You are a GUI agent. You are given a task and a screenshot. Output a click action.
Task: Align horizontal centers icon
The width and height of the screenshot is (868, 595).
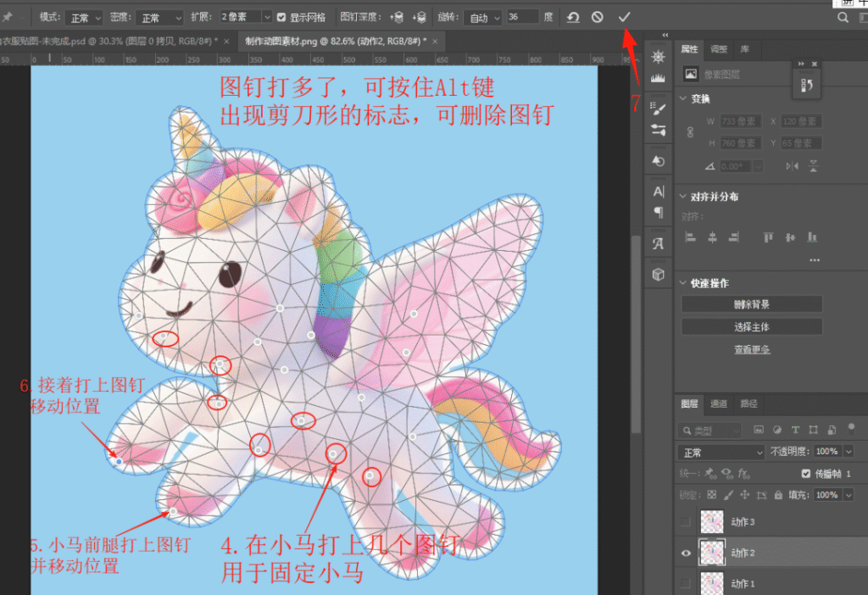(x=712, y=237)
